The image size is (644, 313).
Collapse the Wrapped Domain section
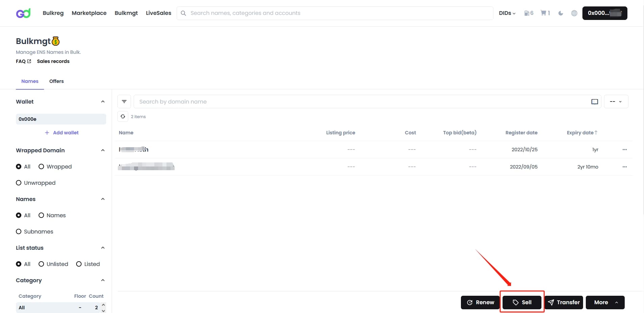click(x=103, y=150)
